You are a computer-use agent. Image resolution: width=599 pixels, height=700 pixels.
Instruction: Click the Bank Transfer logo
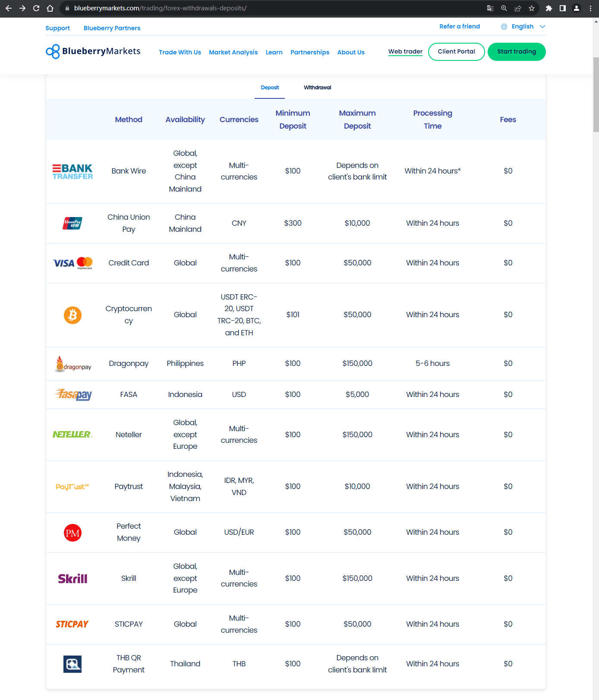73,171
